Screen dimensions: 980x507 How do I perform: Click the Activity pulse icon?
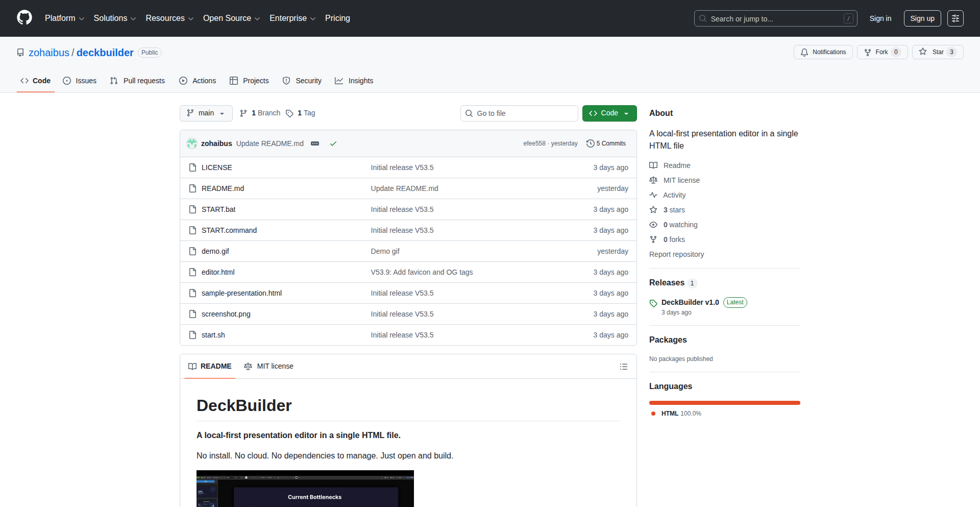653,195
